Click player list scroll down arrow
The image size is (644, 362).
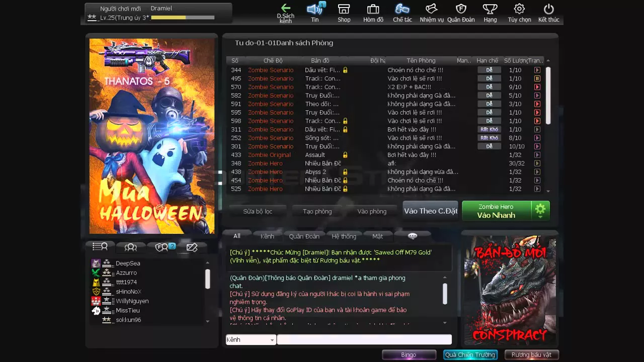[x=207, y=321]
